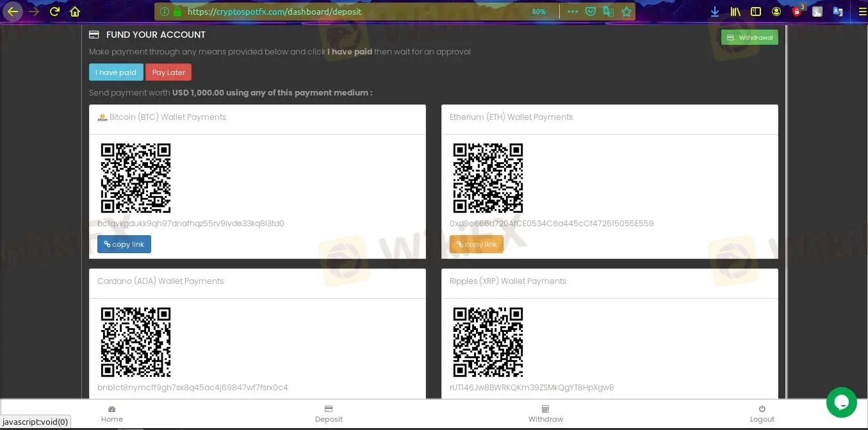Open the password manager extension with badge 3
The height and width of the screenshot is (430, 868).
[798, 12]
